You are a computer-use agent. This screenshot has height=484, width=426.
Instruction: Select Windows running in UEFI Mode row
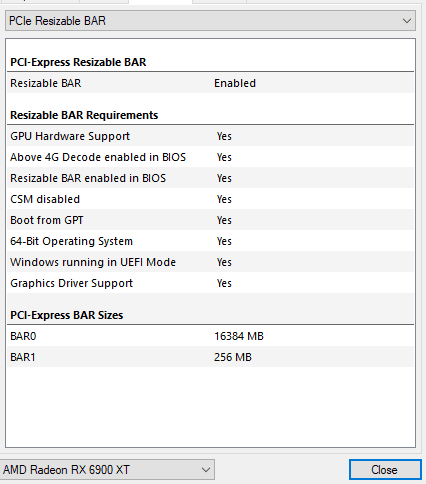pyautogui.click(x=210, y=262)
